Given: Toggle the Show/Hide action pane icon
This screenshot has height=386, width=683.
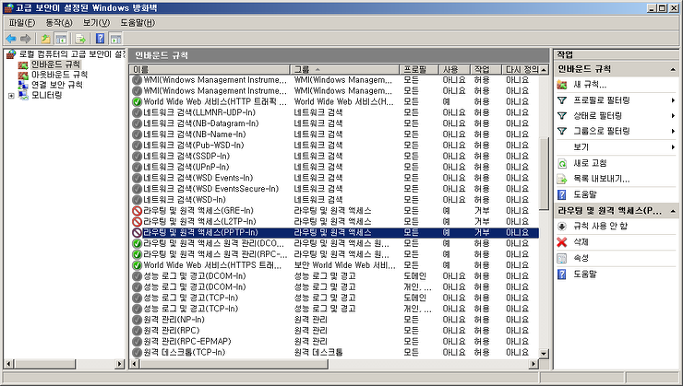Looking at the screenshot, I should pyautogui.click(x=115, y=39).
